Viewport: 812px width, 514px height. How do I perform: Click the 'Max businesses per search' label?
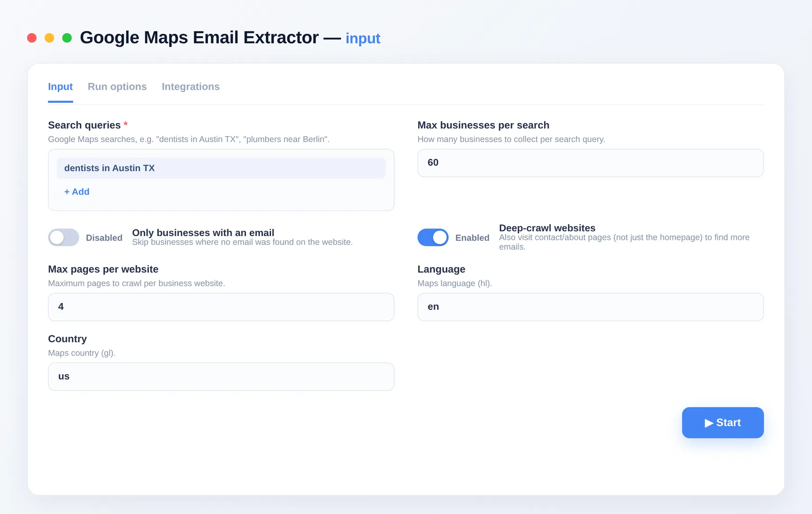point(483,125)
